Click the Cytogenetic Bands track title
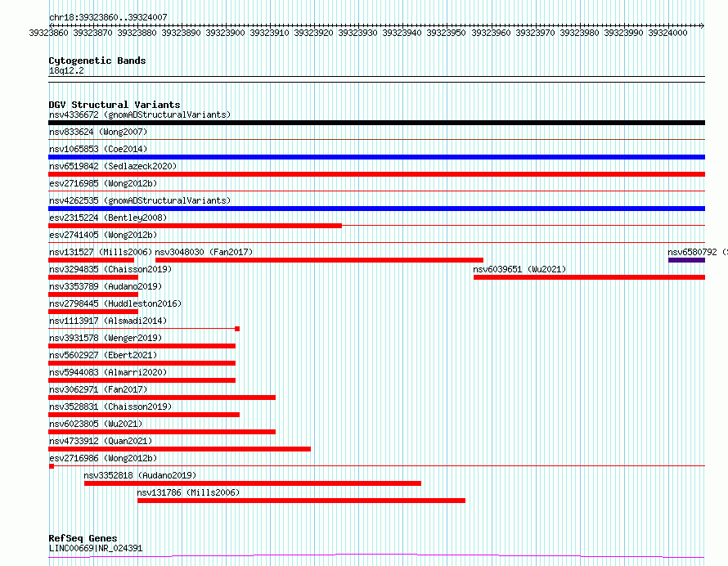Viewport: 728px width, 566px height. coord(97,61)
